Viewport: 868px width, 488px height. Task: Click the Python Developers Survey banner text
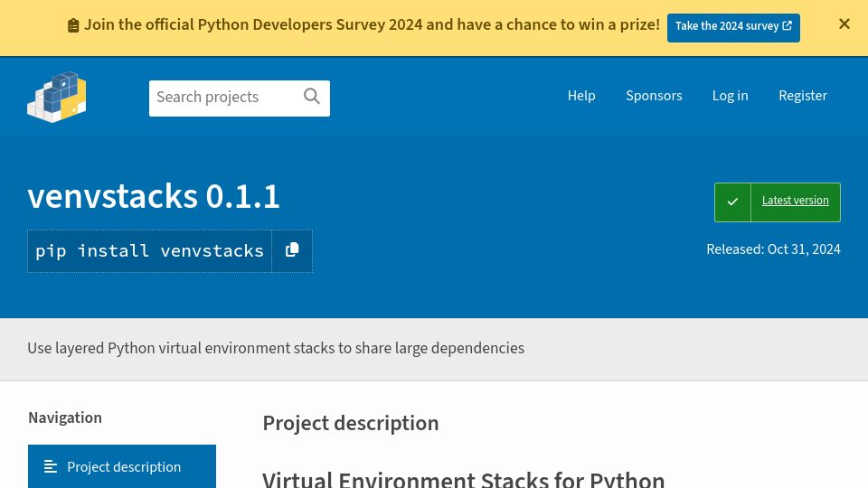click(x=372, y=25)
